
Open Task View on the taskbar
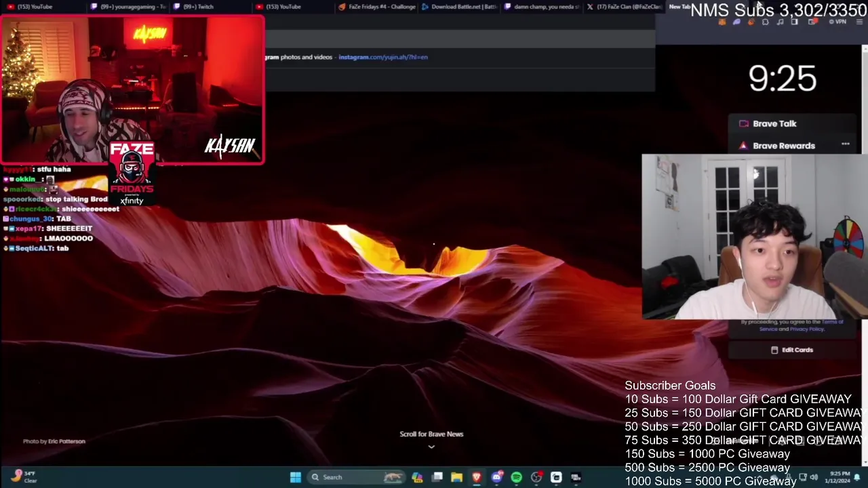pyautogui.click(x=437, y=477)
